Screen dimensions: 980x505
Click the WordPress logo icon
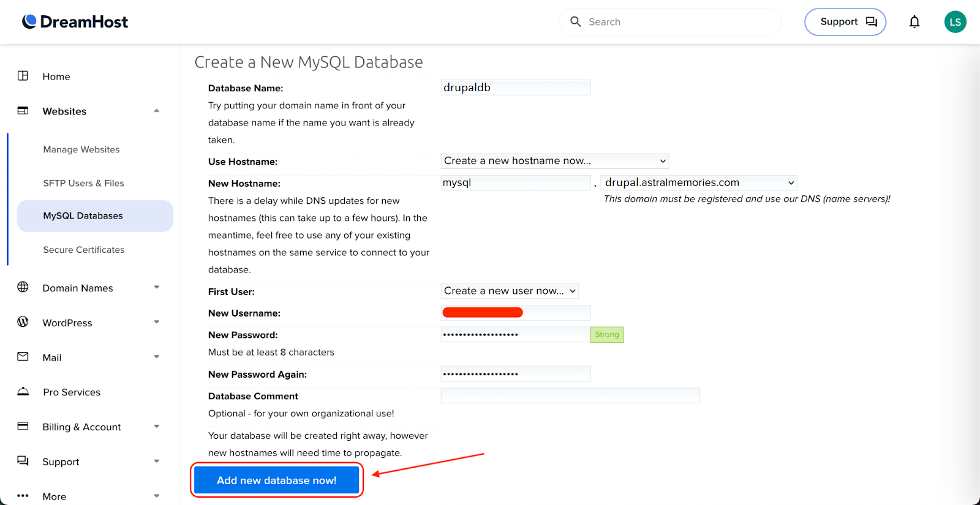pos(23,322)
